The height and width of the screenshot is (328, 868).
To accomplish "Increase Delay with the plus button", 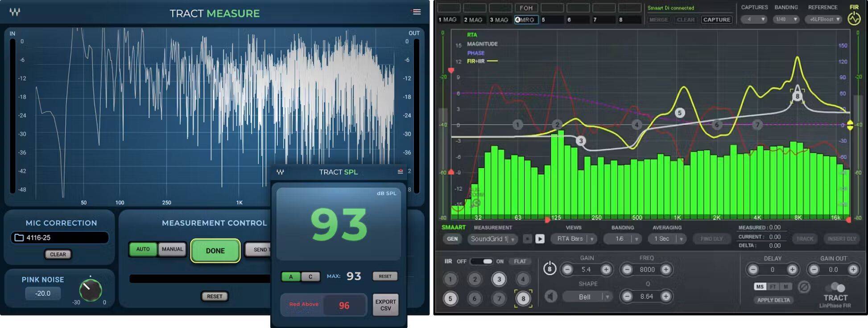I will coord(792,269).
